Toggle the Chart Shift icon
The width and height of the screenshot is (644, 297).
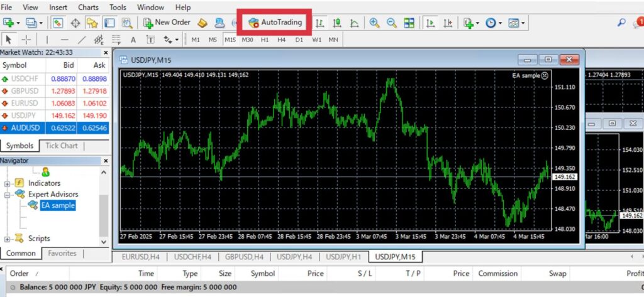click(x=448, y=23)
